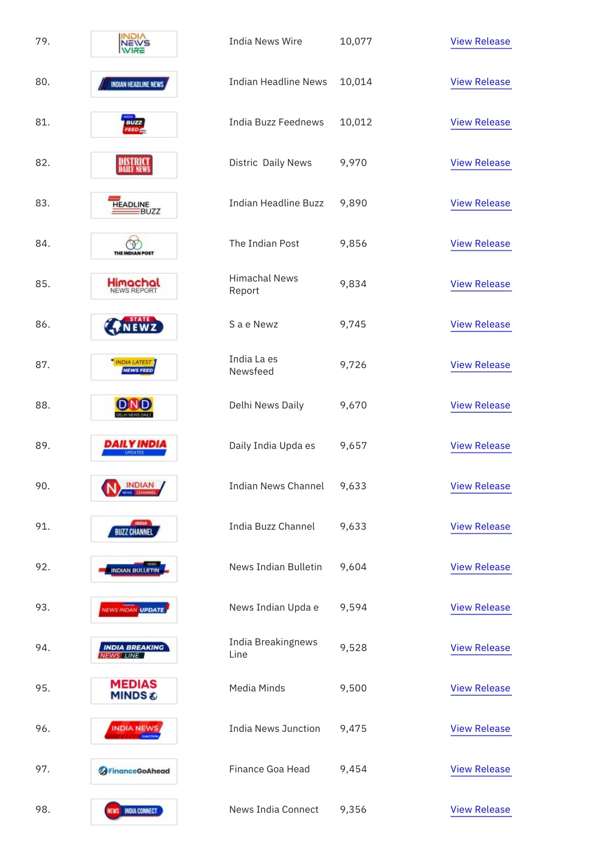Click the India News Wire logo
The width and height of the screenshot is (614, 868).
point(134,44)
